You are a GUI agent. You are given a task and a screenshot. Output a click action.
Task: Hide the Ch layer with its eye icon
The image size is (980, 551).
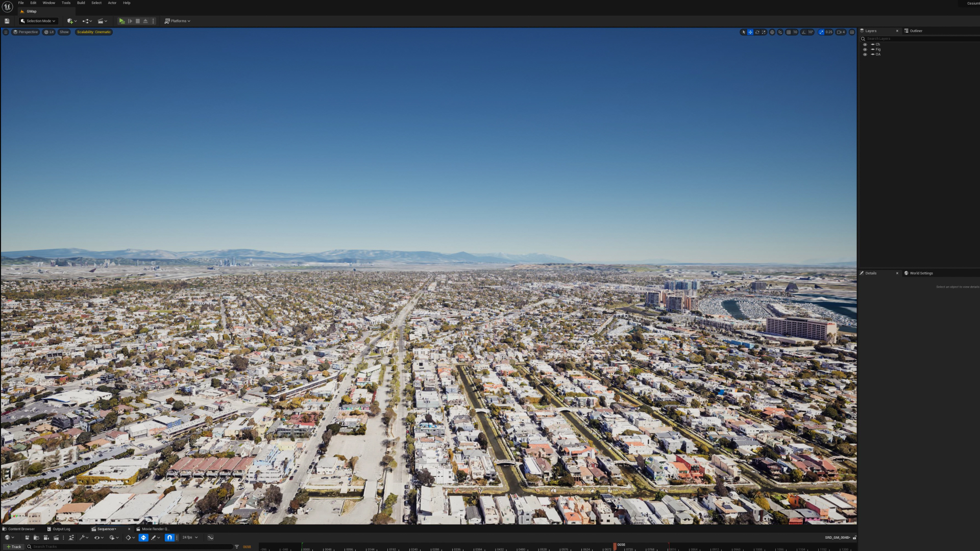point(865,44)
